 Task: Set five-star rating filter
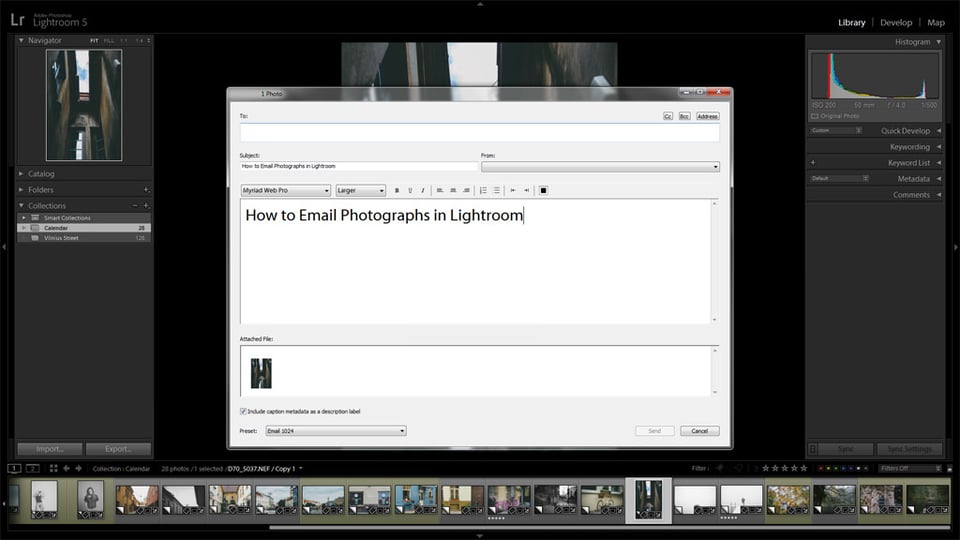click(x=804, y=468)
